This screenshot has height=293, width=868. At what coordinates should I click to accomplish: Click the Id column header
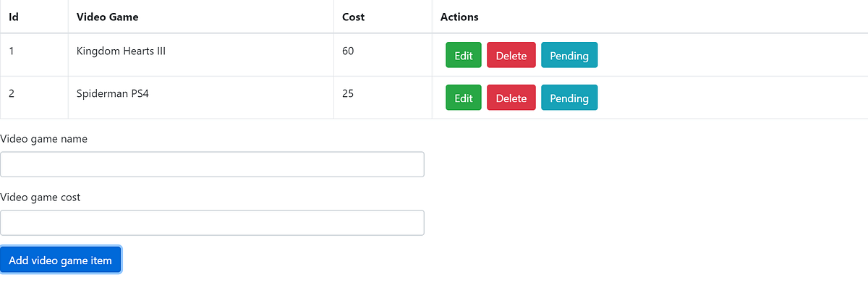pos(14,17)
